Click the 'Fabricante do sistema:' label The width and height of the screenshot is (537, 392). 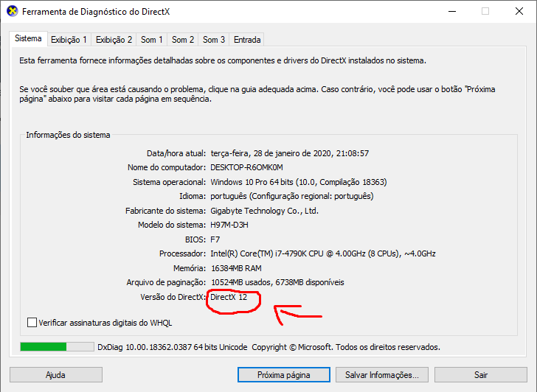[x=165, y=211]
